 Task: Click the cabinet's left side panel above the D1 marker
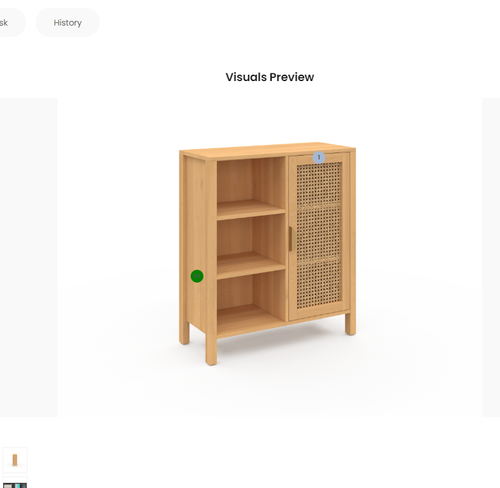(196, 213)
